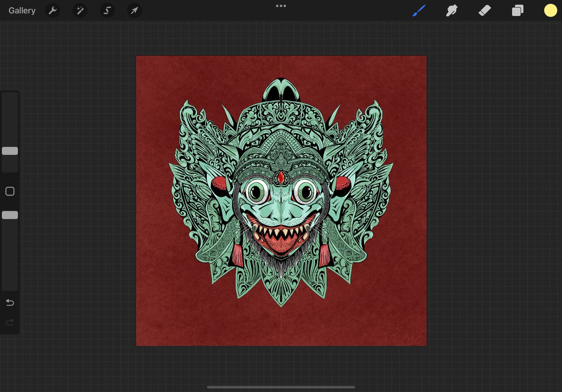
Task: Open the smudge brush library
Action: pos(451,10)
